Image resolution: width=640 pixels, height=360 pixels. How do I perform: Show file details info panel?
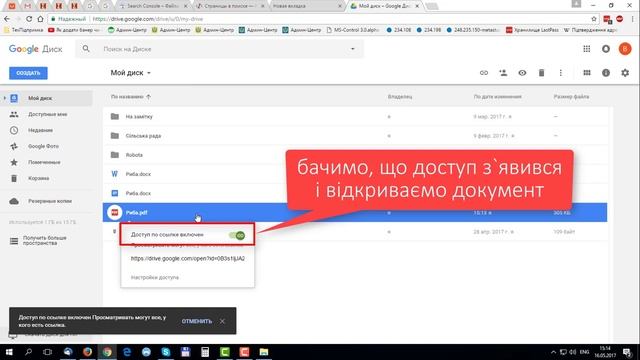pos(606,73)
